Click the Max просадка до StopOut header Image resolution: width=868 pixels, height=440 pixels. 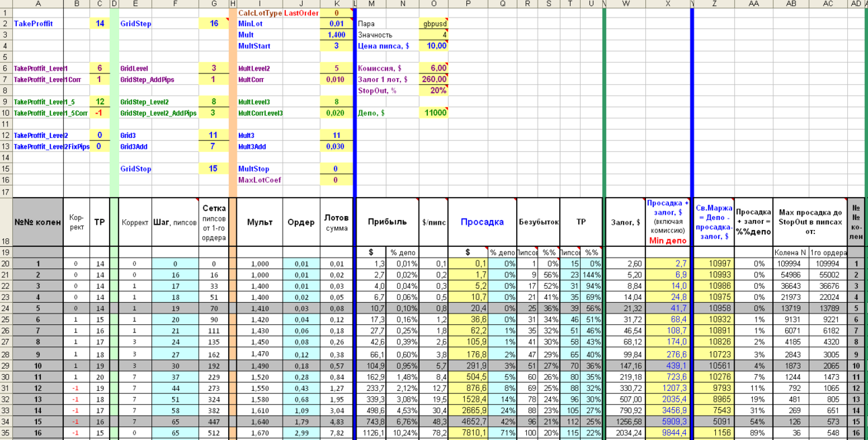pos(810,222)
